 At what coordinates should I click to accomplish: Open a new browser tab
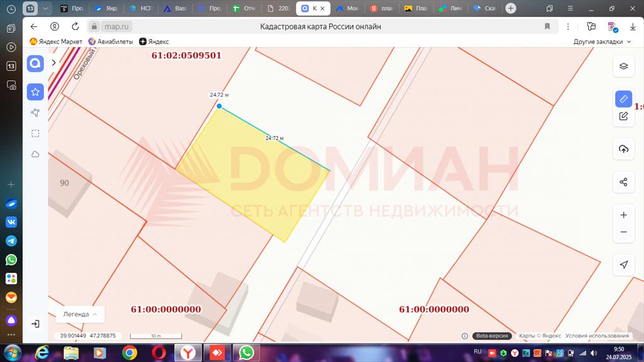[511, 8]
